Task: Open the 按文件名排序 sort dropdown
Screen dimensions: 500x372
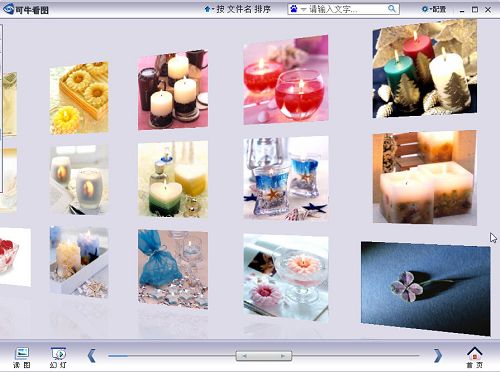Action: pyautogui.click(x=237, y=9)
